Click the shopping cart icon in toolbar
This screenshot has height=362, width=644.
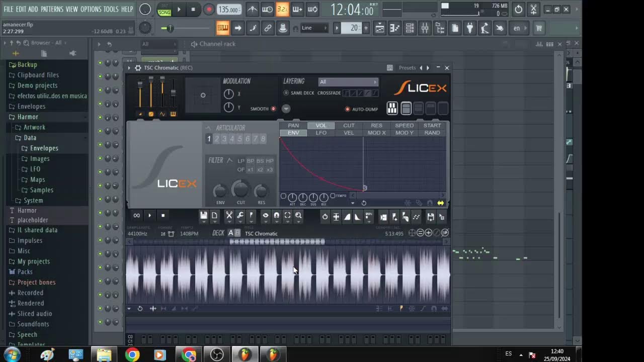click(x=539, y=28)
